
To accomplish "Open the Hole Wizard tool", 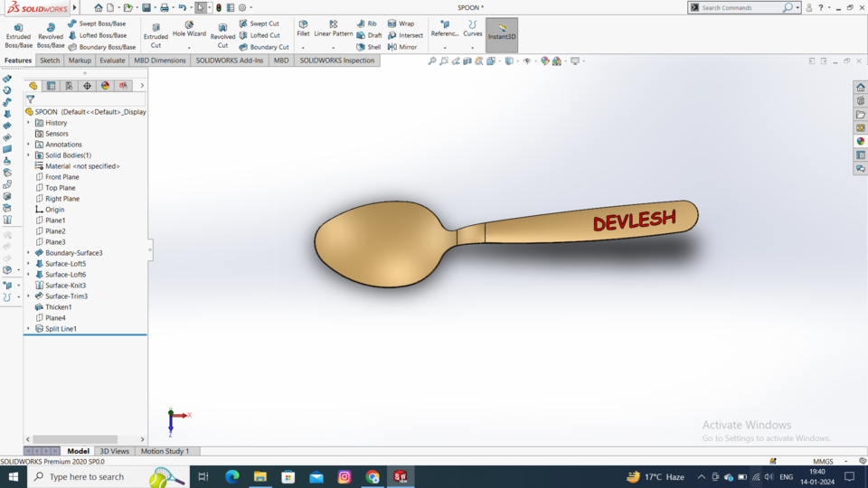I will click(x=189, y=29).
